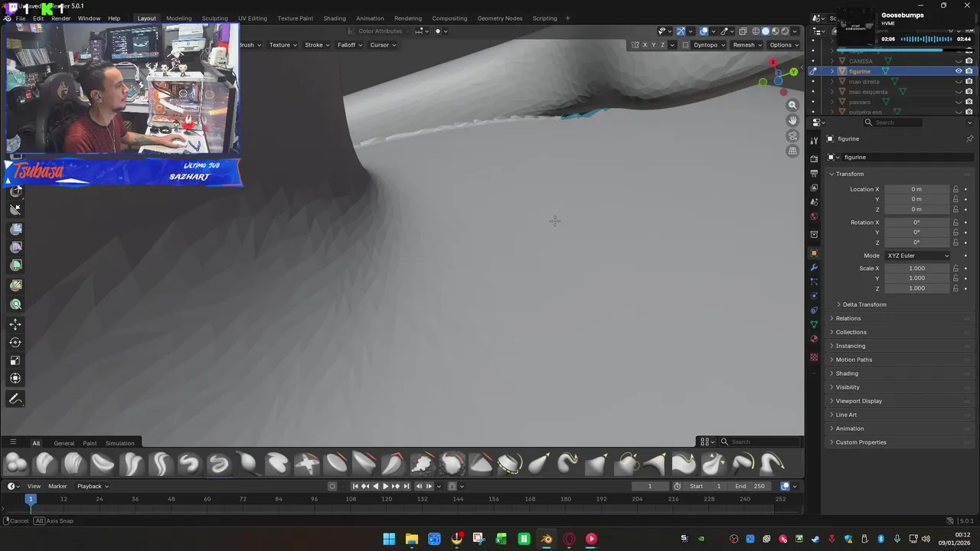Open the Tool properties tab icon

point(814,141)
